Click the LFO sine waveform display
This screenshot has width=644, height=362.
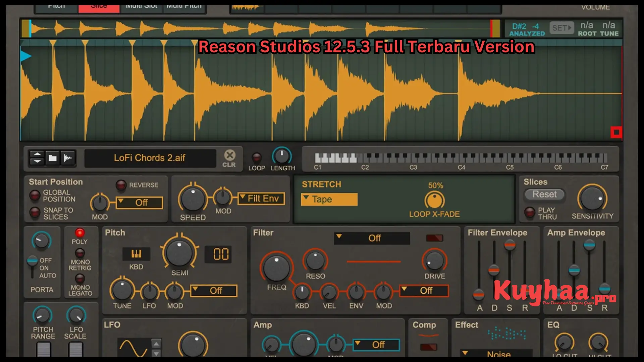tap(133, 348)
